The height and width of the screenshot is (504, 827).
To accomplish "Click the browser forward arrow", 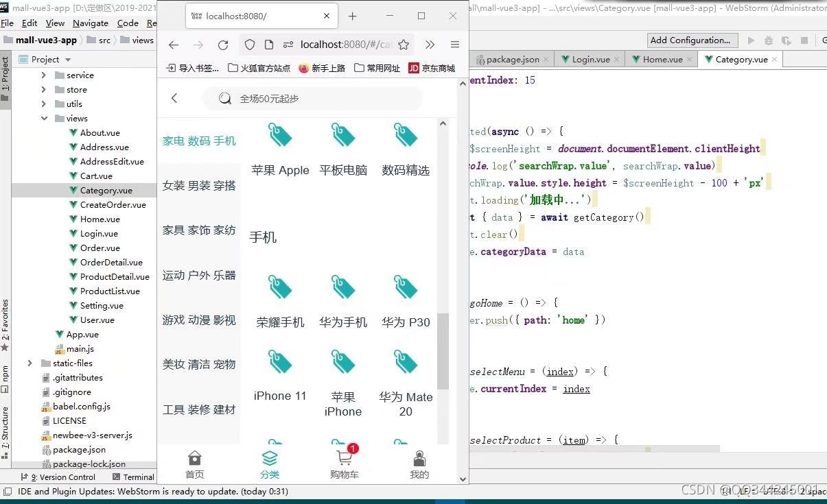I will (x=198, y=45).
